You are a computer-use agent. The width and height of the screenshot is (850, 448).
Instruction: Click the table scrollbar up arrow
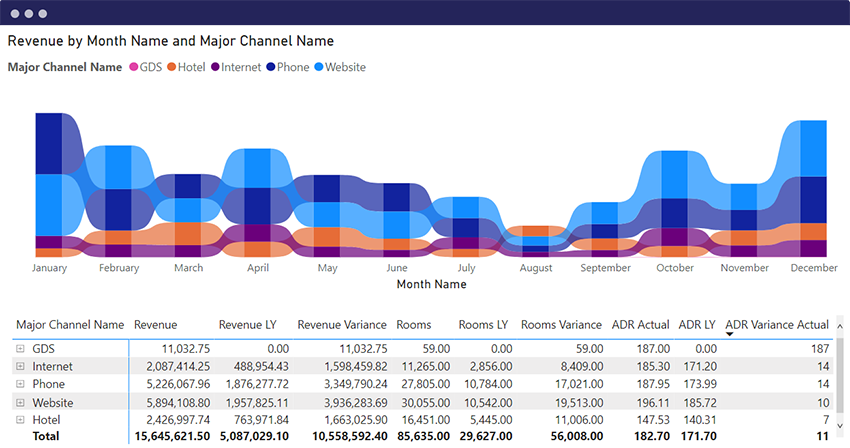pyautogui.click(x=840, y=327)
